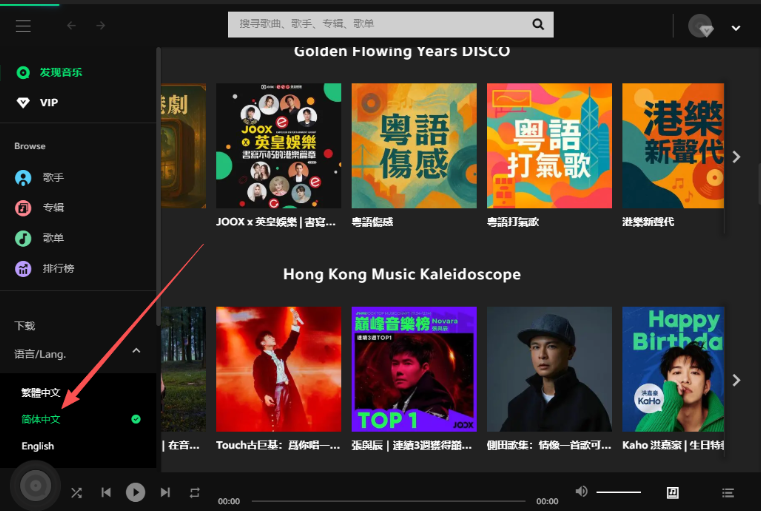The height and width of the screenshot is (511, 761).
Task: Play the current track
Action: [x=135, y=493]
